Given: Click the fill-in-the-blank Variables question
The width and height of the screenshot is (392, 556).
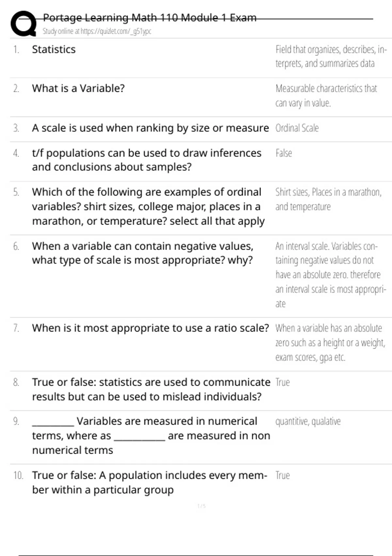Looking at the screenshot, I should click(151, 436).
